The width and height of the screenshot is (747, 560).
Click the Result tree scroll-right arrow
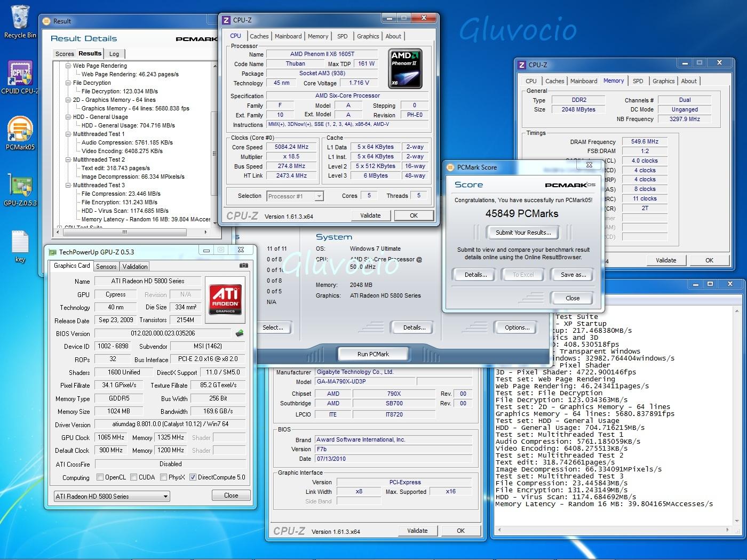pyautogui.click(x=206, y=233)
